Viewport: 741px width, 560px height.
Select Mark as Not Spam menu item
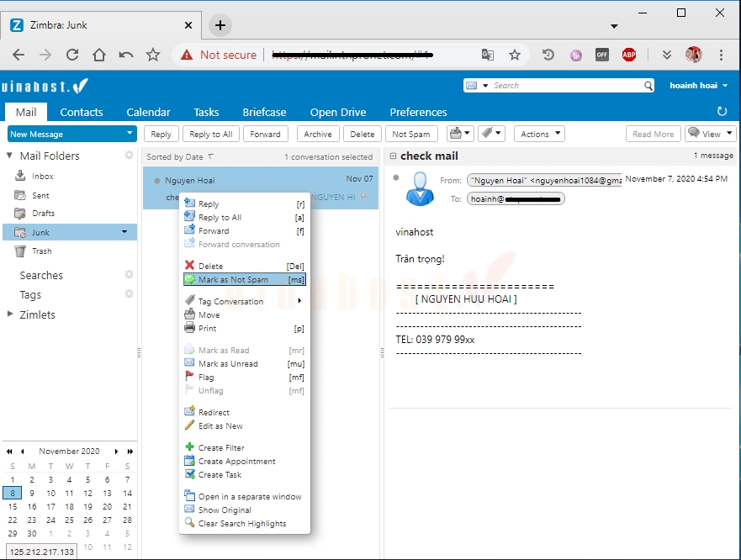244,279
